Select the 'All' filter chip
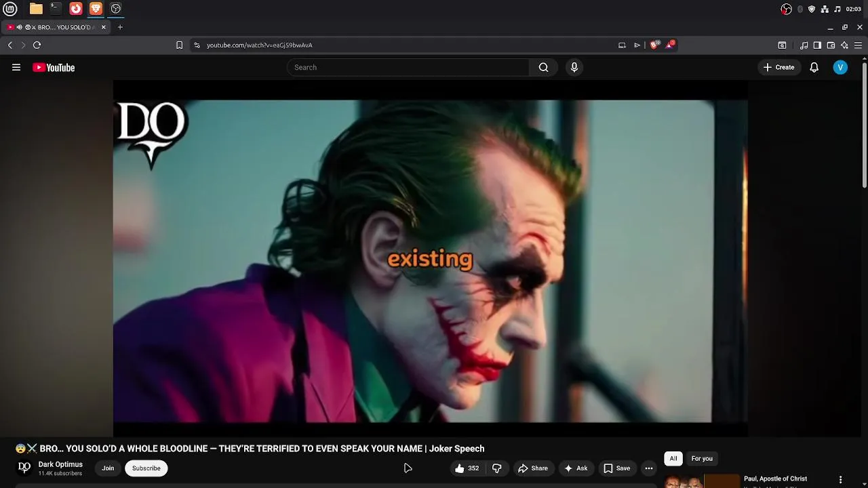 [673, 458]
